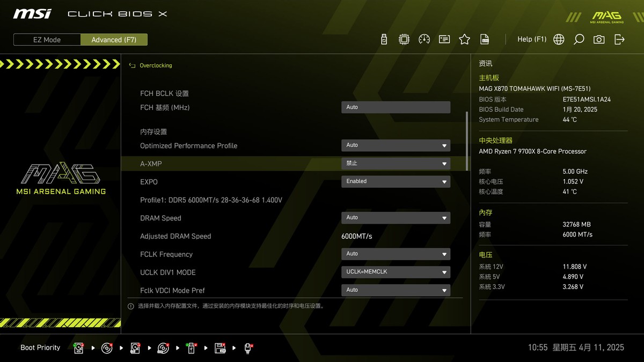Click the CPU chip icon in the toolbar
The image size is (644, 362).
click(404, 39)
